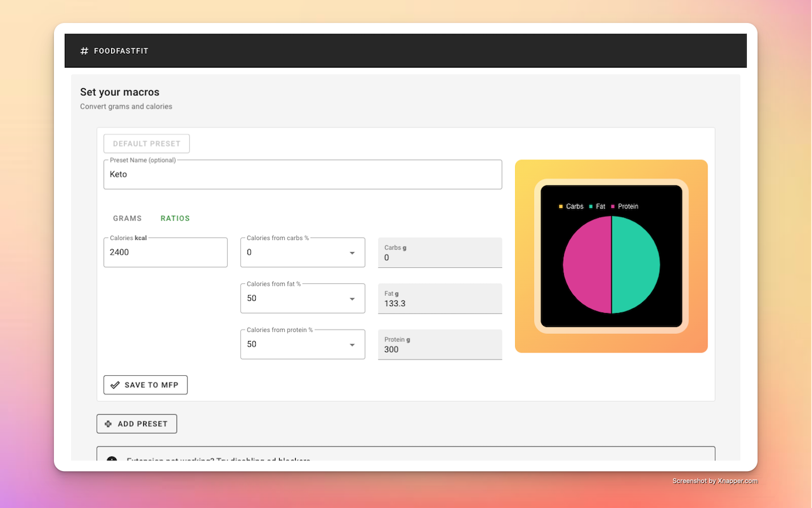This screenshot has width=812, height=508.
Task: Open the FOODFASTFIT home link
Action: point(121,51)
